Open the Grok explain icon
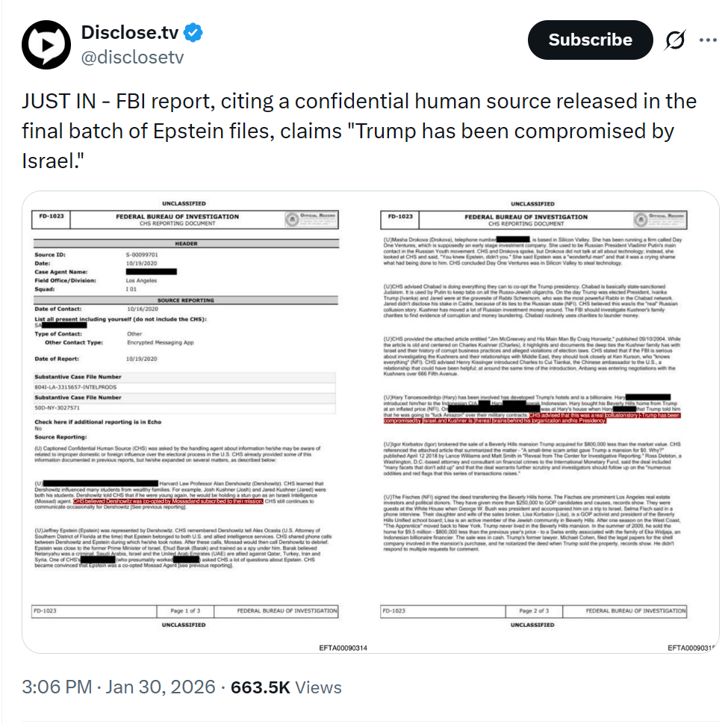 [674, 41]
